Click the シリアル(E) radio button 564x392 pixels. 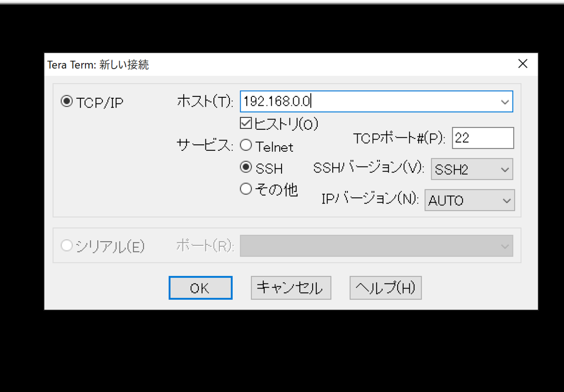66,245
